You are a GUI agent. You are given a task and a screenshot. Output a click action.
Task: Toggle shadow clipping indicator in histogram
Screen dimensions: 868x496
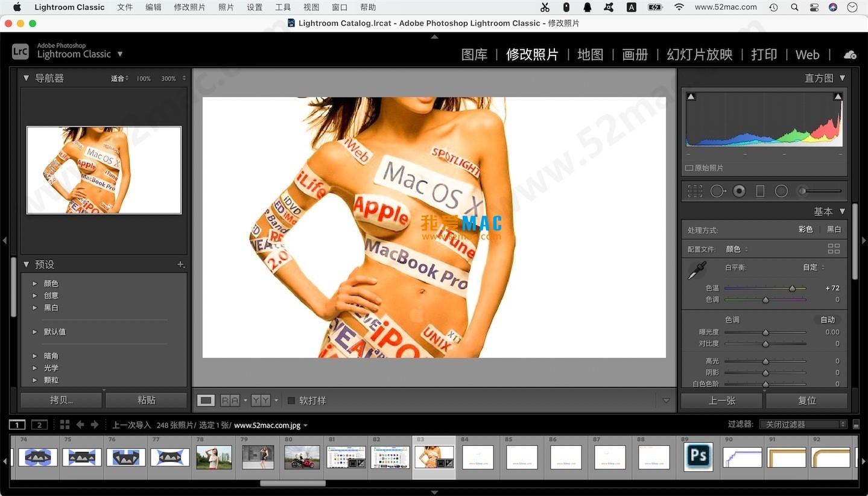(691, 97)
